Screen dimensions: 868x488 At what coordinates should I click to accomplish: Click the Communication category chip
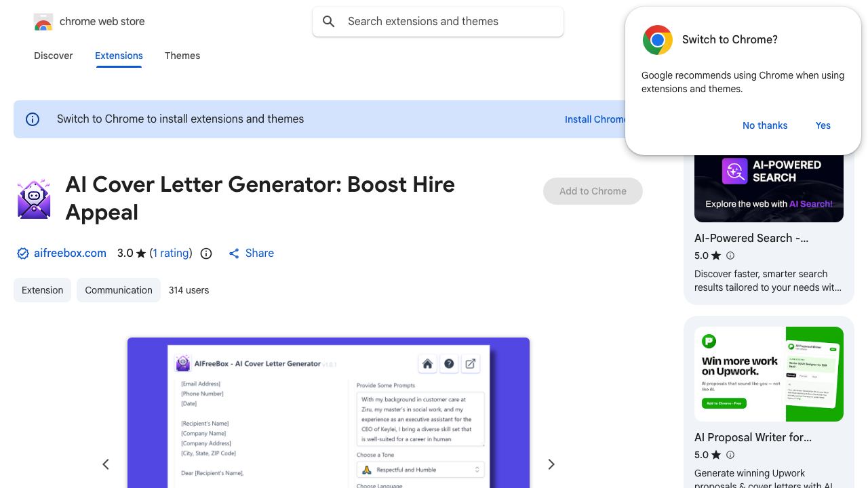[119, 290]
